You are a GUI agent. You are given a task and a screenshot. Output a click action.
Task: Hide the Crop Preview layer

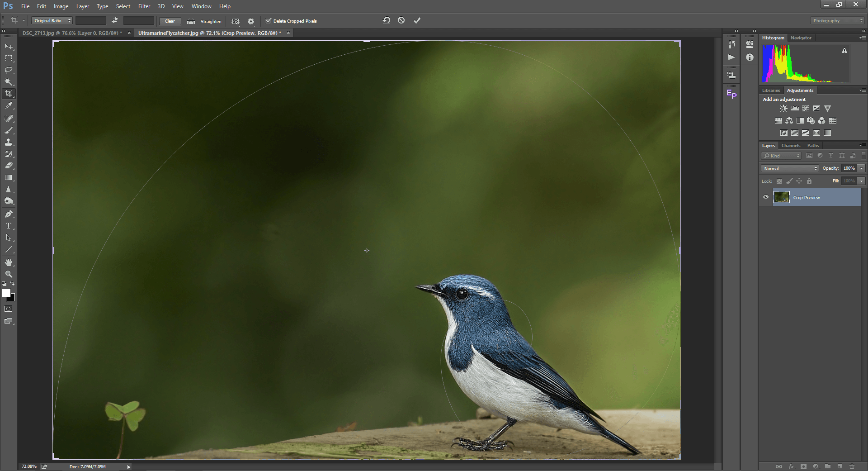coord(766,197)
